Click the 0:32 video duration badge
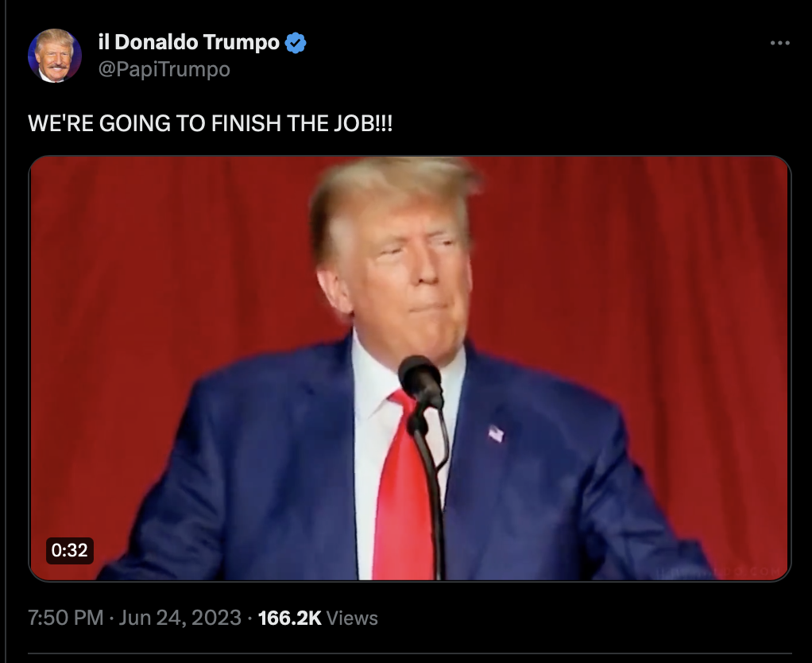812x663 pixels. click(x=70, y=550)
